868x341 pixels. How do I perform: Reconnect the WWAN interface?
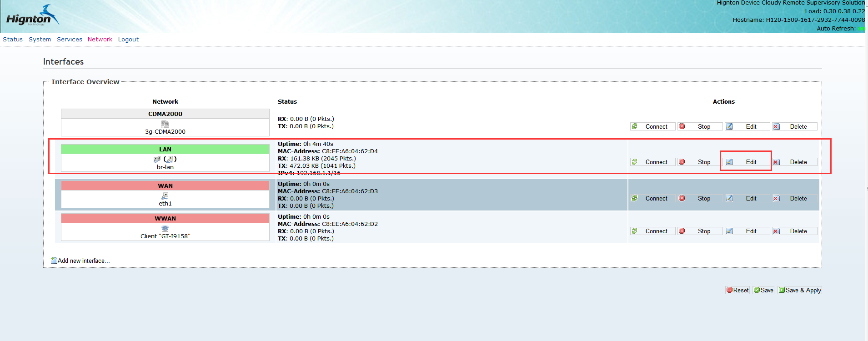(x=652, y=231)
